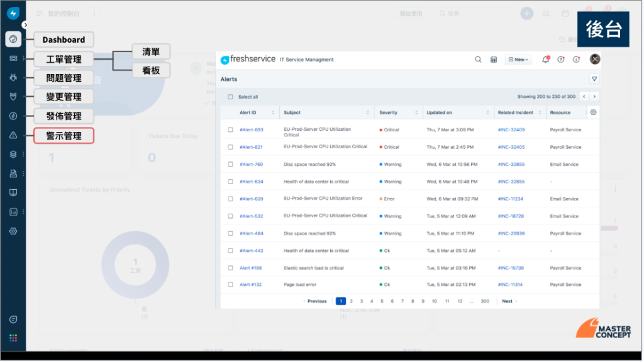This screenshot has height=362, width=644.
Task: Open the help question mark icon
Action: pos(562,60)
